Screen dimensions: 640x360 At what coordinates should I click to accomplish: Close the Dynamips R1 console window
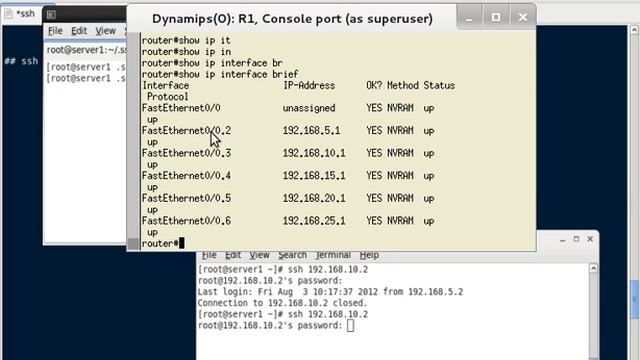click(x=522, y=18)
